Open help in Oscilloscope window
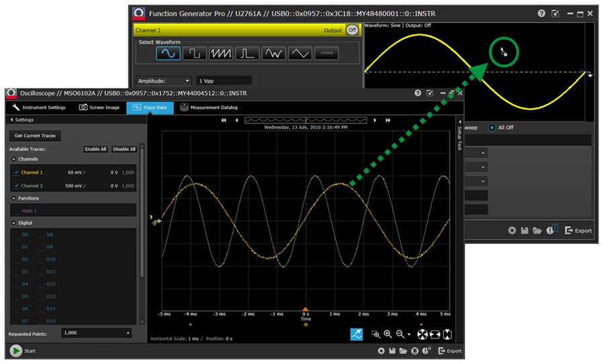 pyautogui.click(x=417, y=93)
